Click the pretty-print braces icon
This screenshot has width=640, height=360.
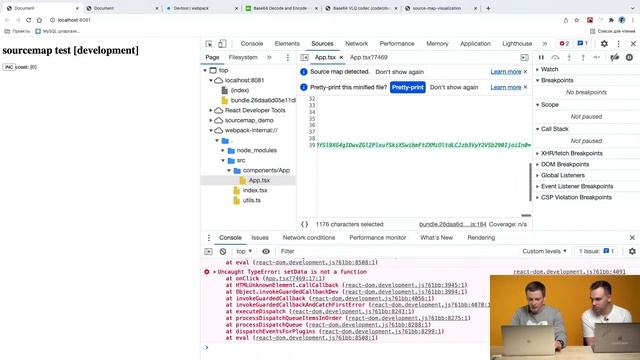[304, 224]
